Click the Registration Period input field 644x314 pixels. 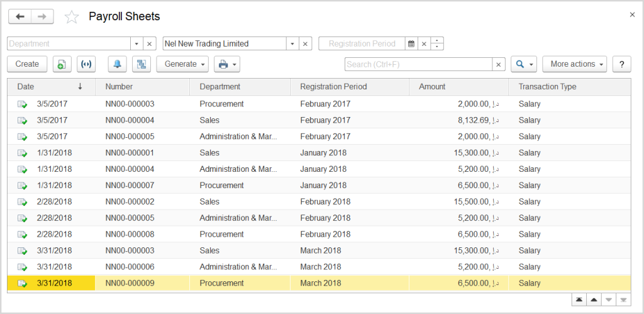tap(362, 43)
